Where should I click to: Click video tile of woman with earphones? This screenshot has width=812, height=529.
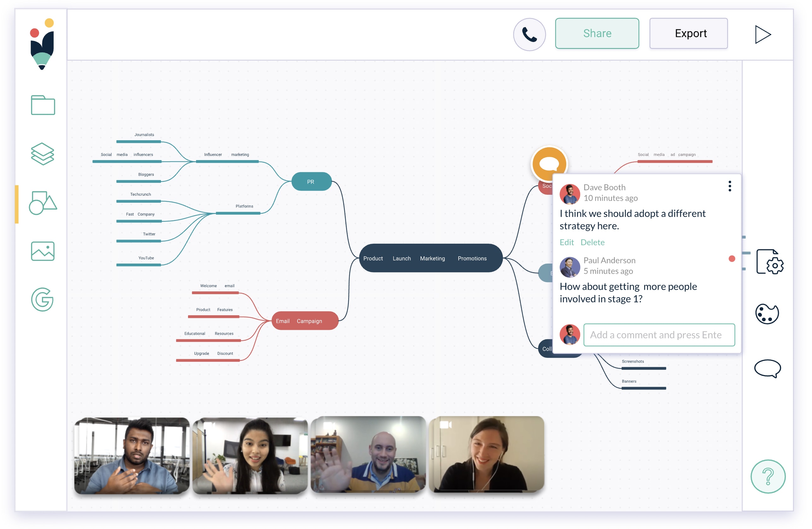pos(486,454)
